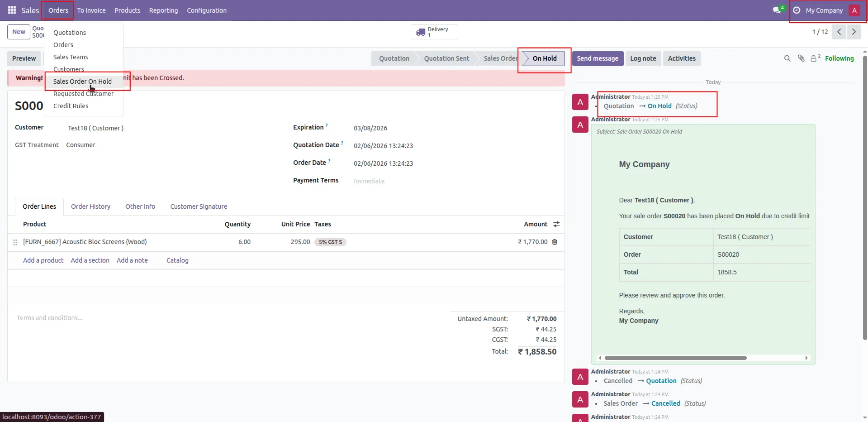
Task: Open the Administrator user avatar menu
Action: point(854,10)
